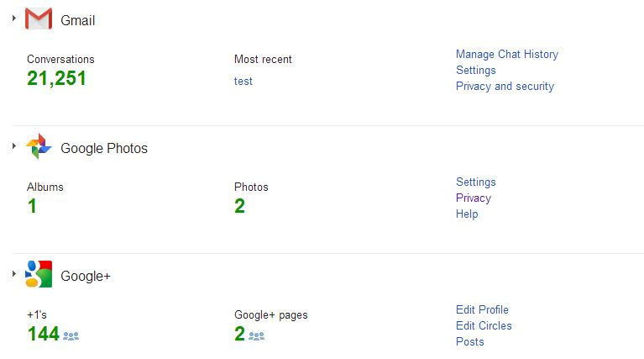Open Edit Profile link
Viewport: 644px width, 359px height.
click(482, 309)
